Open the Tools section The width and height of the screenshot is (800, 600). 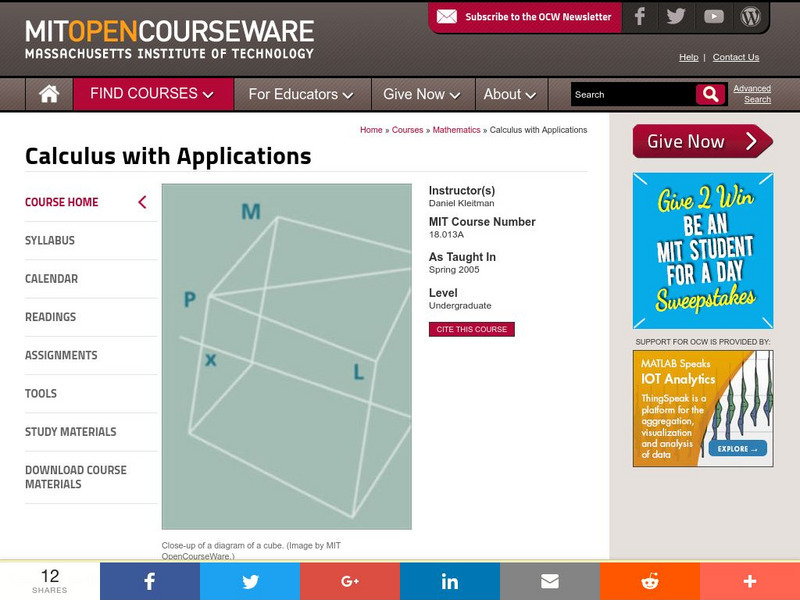coord(41,393)
